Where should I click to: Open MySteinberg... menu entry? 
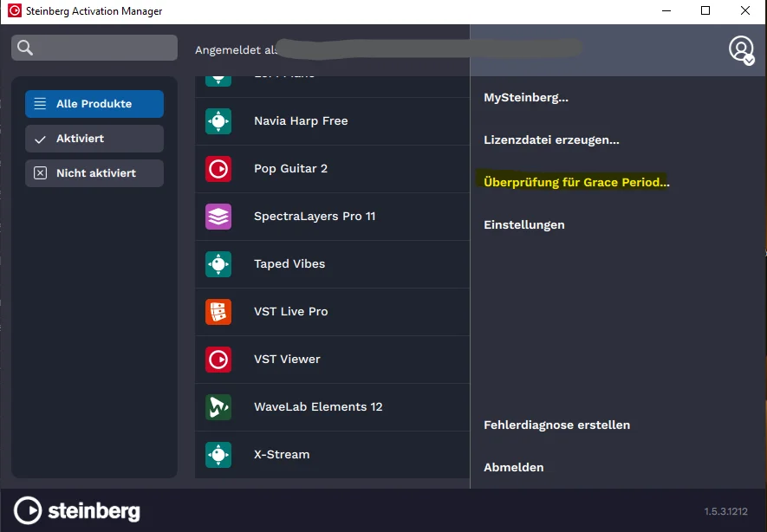(x=526, y=97)
